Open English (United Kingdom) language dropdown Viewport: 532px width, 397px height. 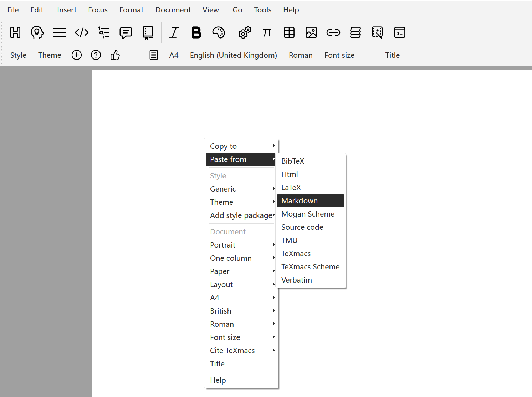234,55
